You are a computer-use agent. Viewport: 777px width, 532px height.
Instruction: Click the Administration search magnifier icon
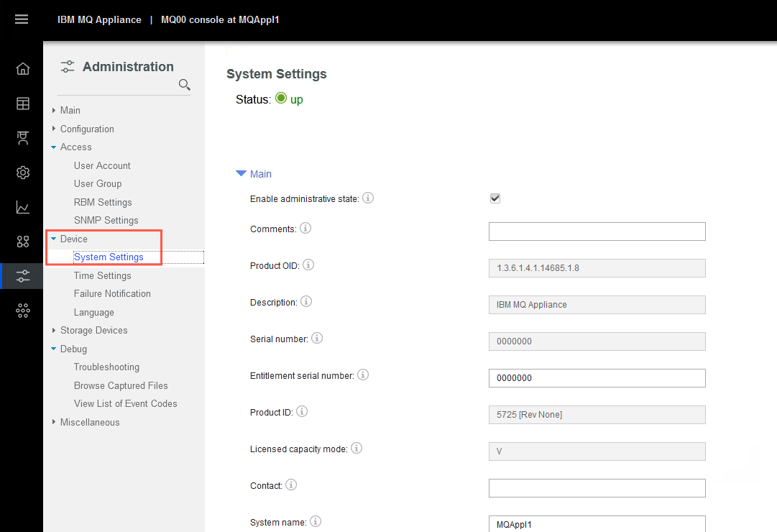coord(184,85)
